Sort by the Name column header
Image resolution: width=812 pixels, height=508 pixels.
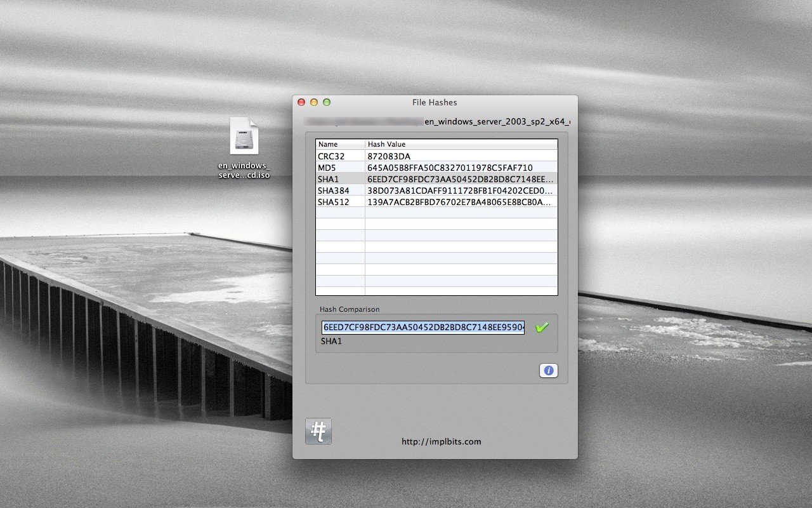click(340, 144)
